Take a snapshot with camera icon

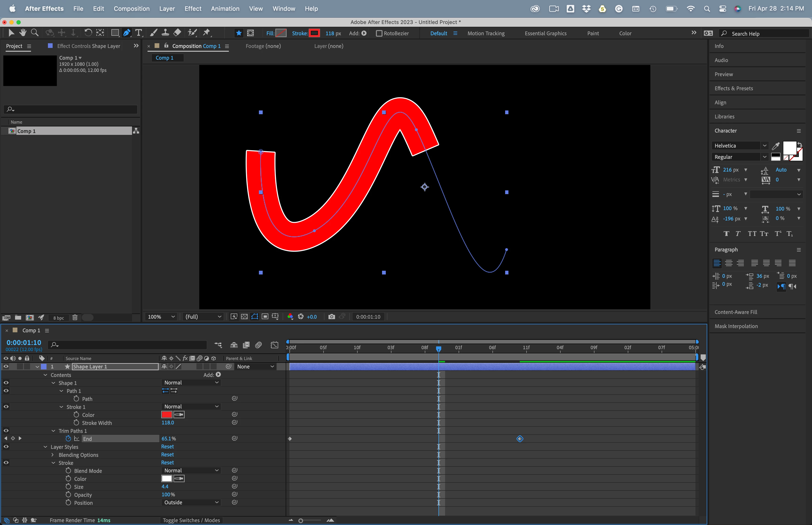(x=331, y=317)
